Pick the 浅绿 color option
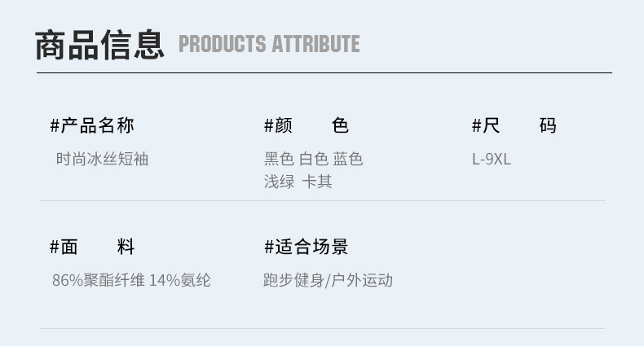644x346 pixels. tap(279, 182)
